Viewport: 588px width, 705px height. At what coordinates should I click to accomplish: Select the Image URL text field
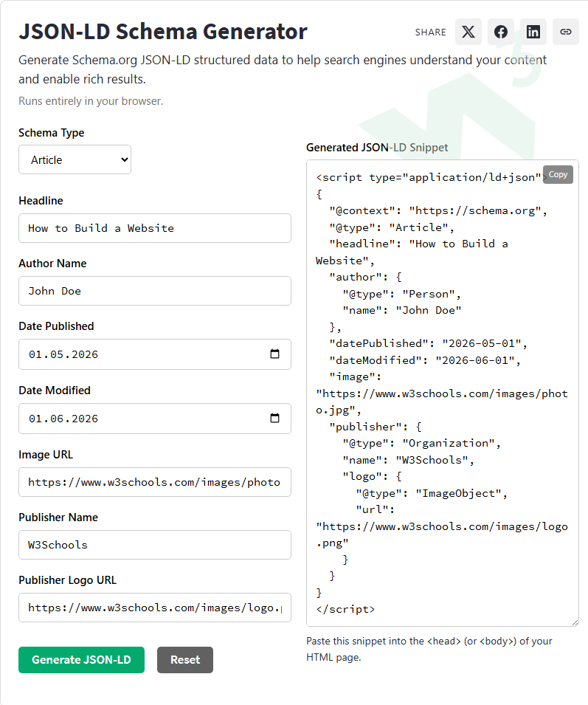[x=154, y=482]
